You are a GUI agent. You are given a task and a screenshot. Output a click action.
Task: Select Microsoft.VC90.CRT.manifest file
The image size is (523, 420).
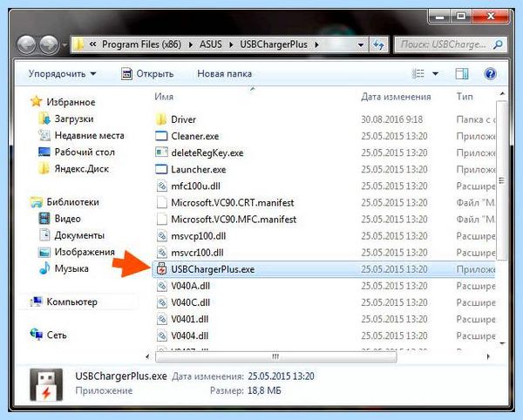233,203
